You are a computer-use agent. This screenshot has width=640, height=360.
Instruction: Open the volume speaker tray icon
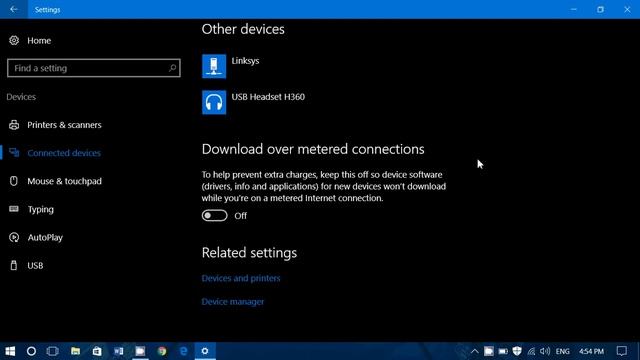[x=545, y=351]
